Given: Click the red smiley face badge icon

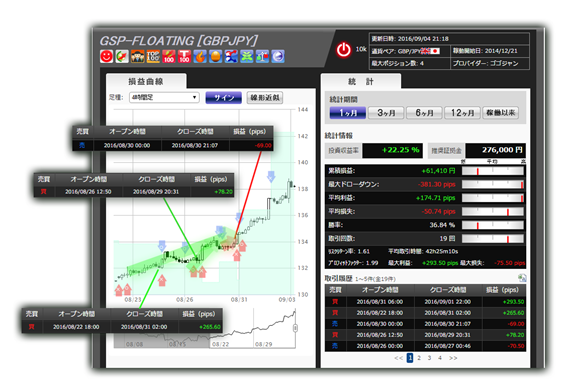Looking at the screenshot, I should click(107, 56).
